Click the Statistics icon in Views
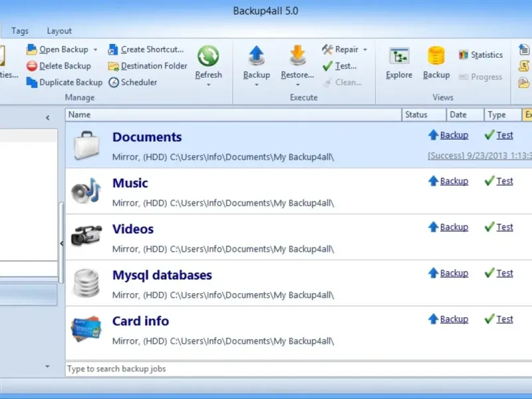 (463, 55)
